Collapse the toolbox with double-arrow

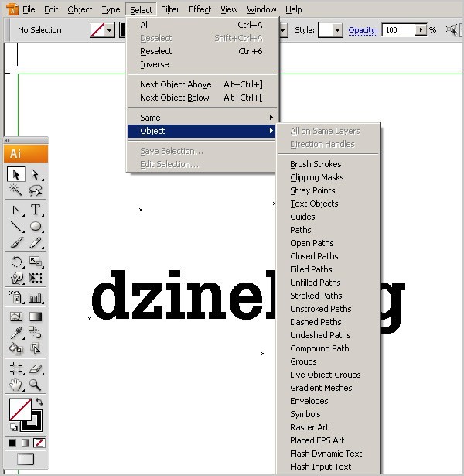click(7, 141)
